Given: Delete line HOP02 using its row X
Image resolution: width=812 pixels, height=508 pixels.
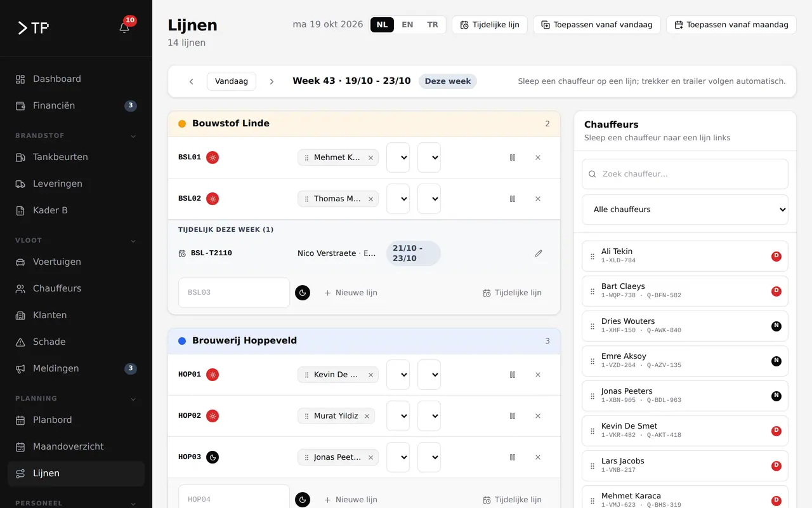Looking at the screenshot, I should click(538, 416).
